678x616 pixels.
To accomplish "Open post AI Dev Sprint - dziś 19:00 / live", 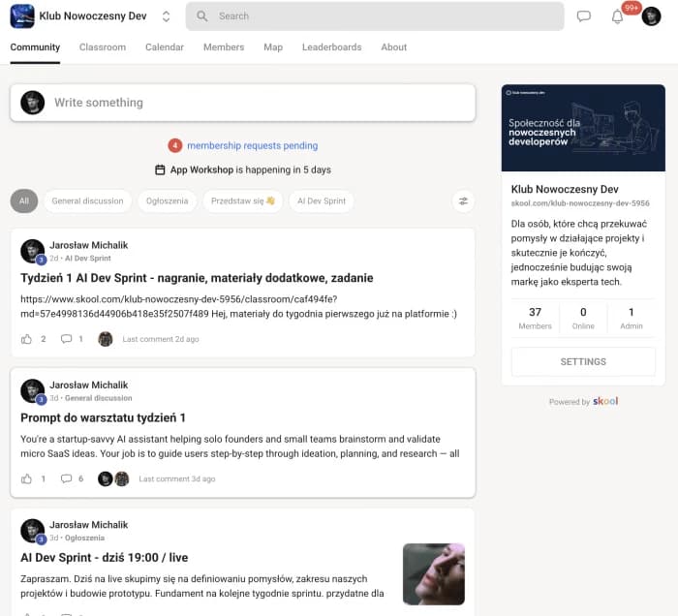I will (105, 558).
